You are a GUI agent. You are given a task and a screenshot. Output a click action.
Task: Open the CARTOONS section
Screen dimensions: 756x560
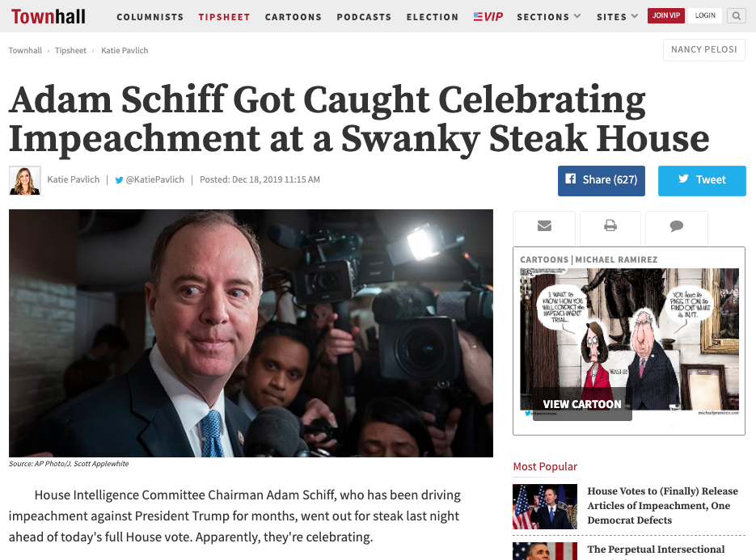[293, 16]
